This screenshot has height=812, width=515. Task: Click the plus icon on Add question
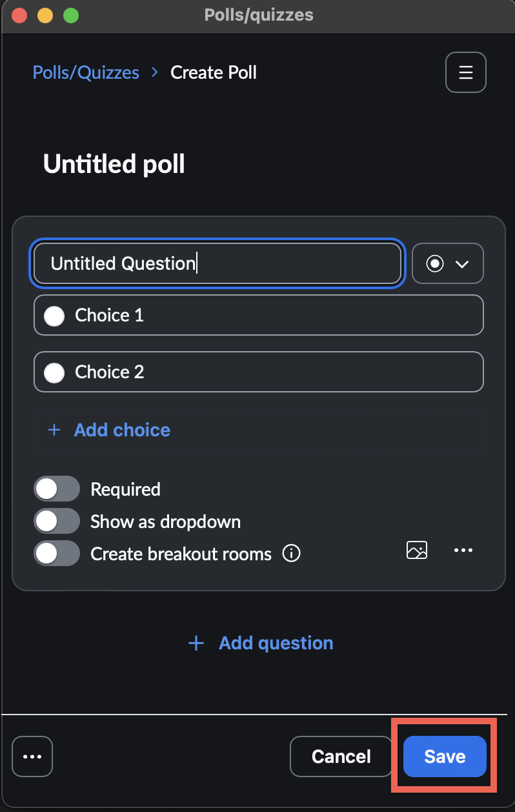196,643
